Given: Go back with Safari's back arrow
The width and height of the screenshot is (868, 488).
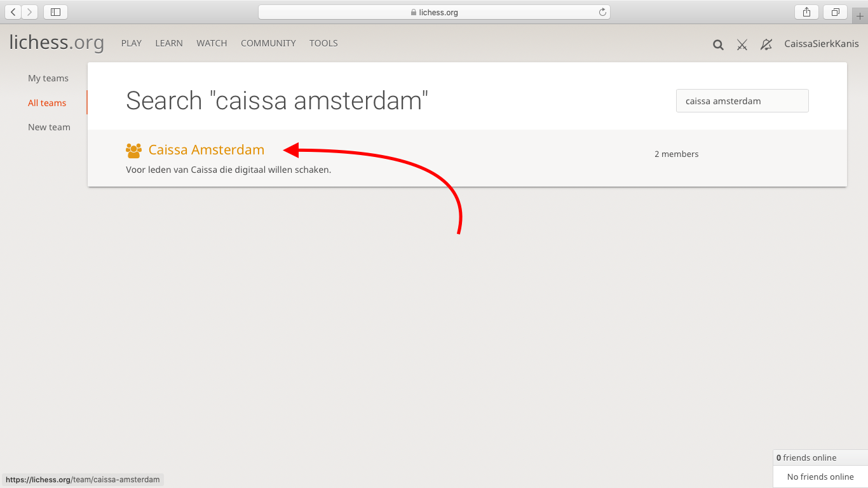Looking at the screenshot, I should click(x=13, y=11).
